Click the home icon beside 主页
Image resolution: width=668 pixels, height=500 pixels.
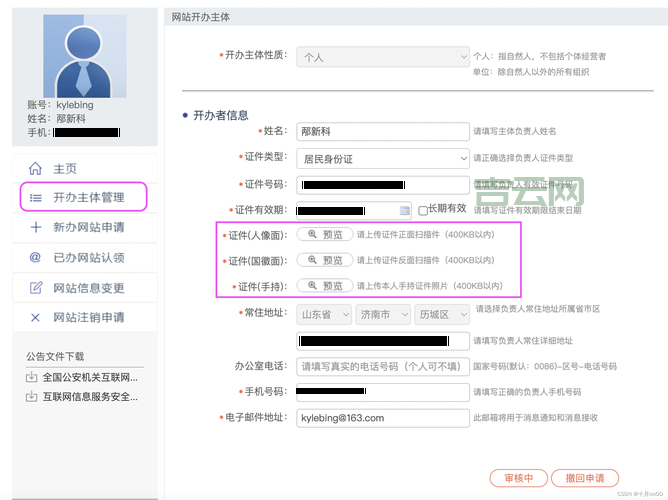click(35, 169)
